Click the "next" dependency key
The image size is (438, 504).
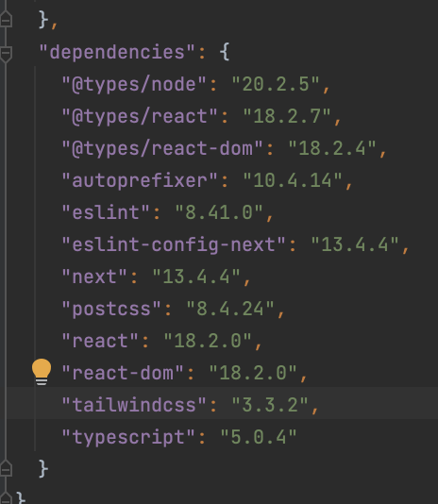pyautogui.click(x=94, y=277)
